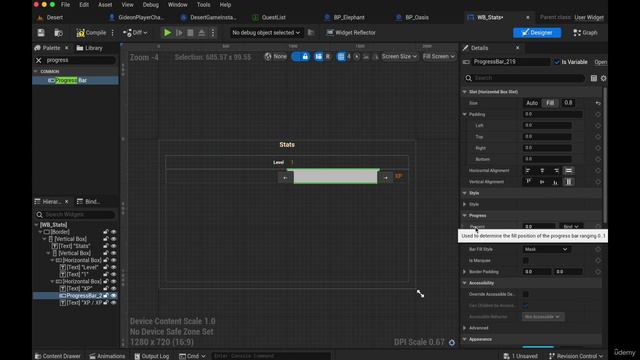
Task: Open the Tools menu
Action: coord(203,5)
